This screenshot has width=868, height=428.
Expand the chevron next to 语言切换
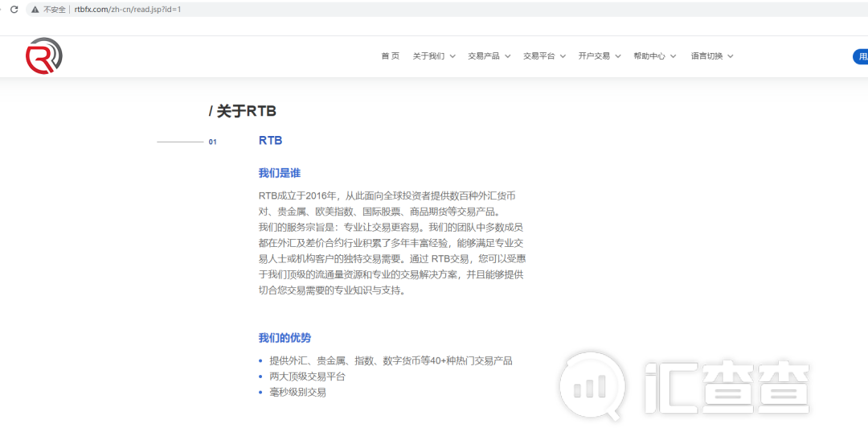tap(731, 56)
